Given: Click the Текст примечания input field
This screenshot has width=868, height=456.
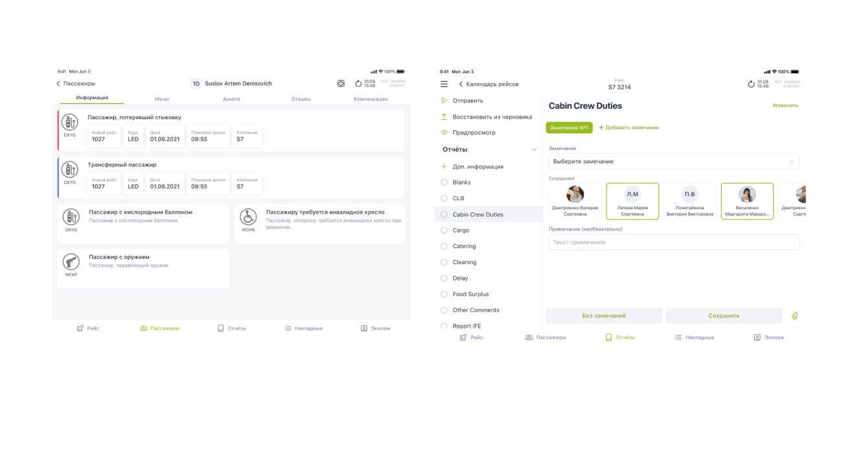Looking at the screenshot, I should [674, 242].
